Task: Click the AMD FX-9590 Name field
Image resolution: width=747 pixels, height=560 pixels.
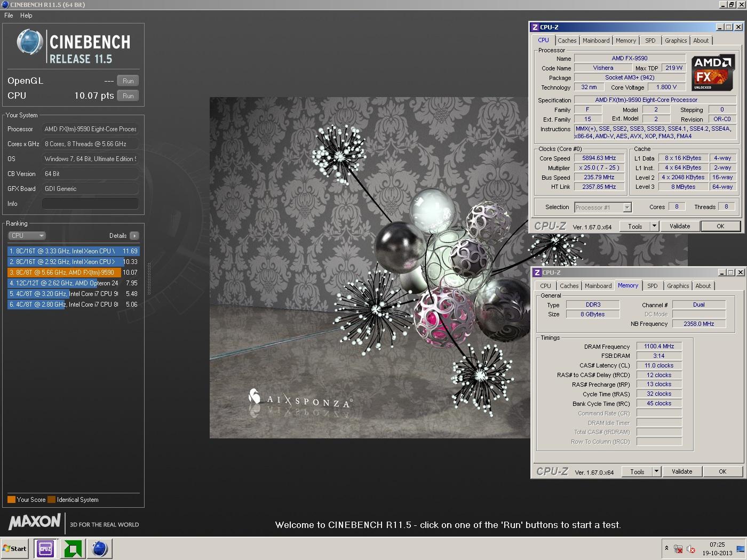Action: point(630,59)
